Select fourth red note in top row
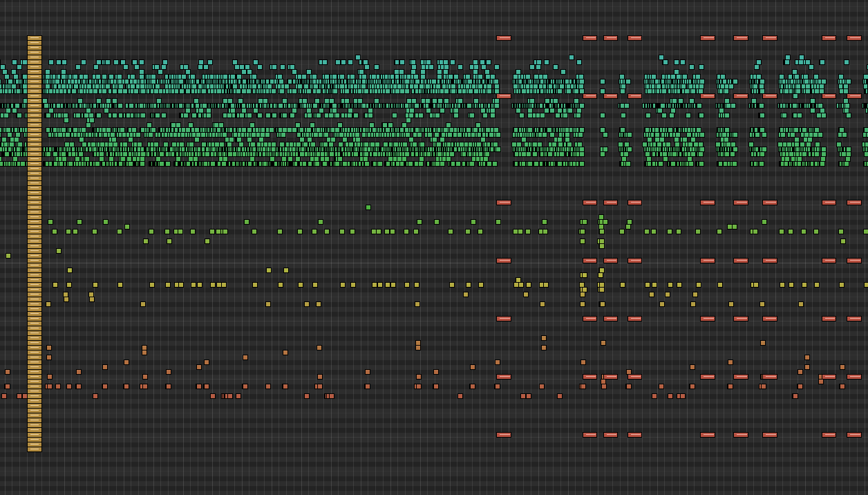Image resolution: width=868 pixels, height=495 pixels. pyautogui.click(x=634, y=38)
